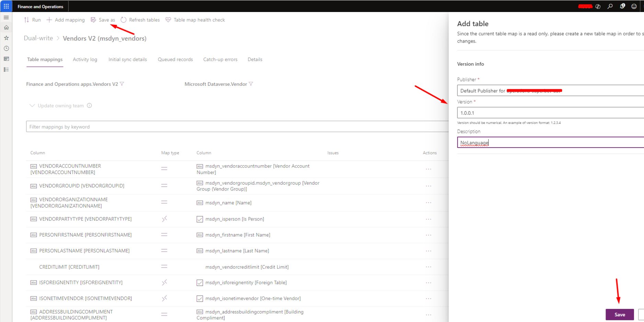Click Save in Add table panel
The image size is (644, 322).
[620, 314]
